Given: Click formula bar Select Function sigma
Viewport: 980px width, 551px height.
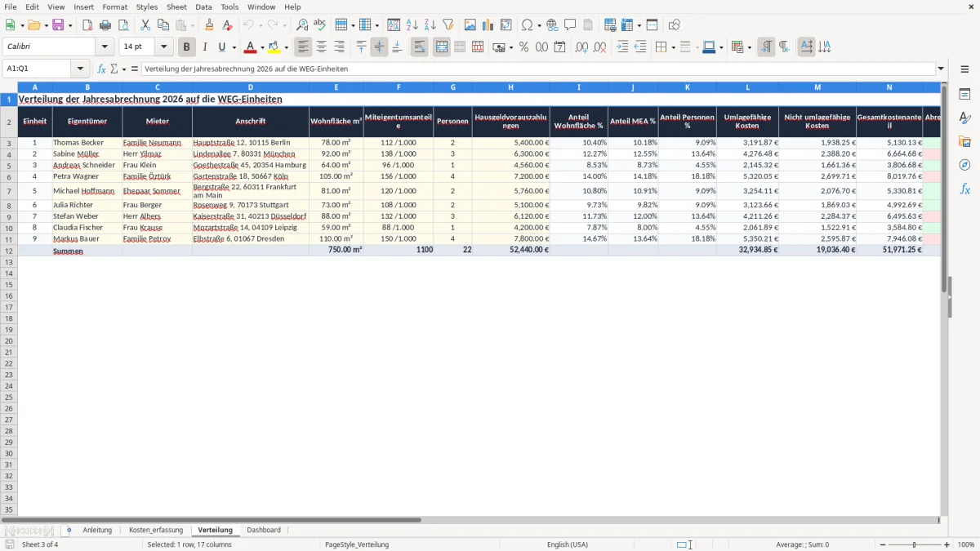Looking at the screenshot, I should coord(114,69).
